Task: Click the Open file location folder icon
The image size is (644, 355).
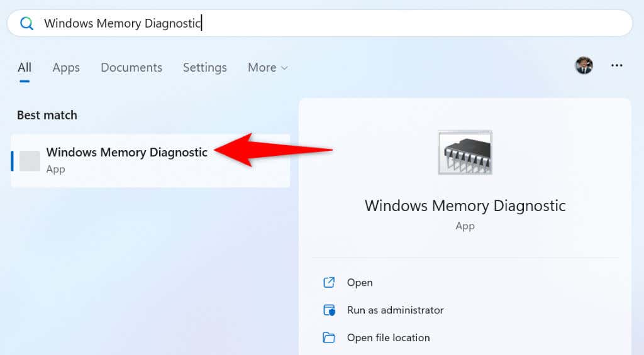Action: coord(329,337)
